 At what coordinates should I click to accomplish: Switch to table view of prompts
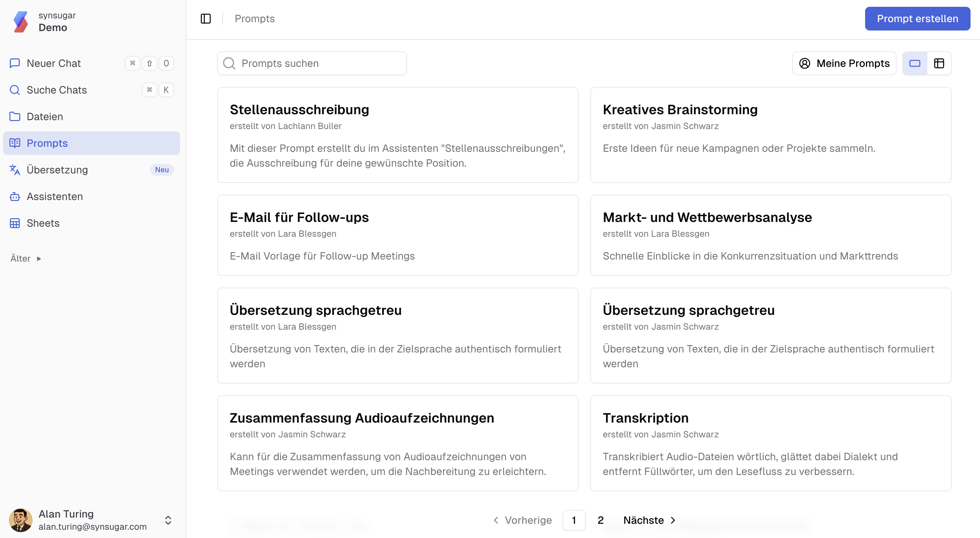939,63
